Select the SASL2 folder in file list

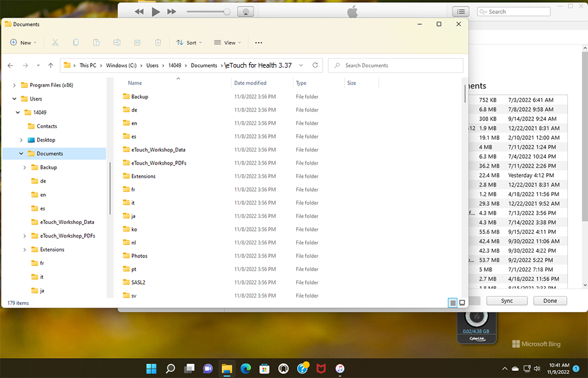pyautogui.click(x=138, y=282)
